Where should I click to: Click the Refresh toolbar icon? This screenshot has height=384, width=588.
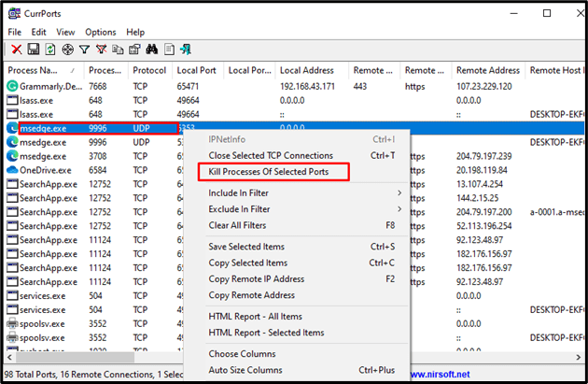click(50, 50)
